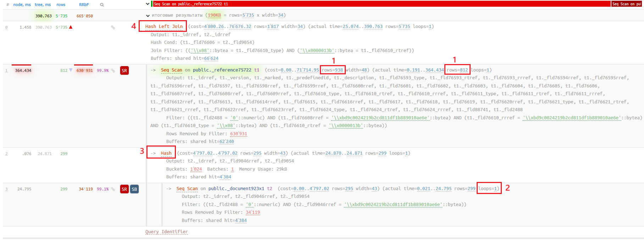
Task: Click the 99.9% percentage in row 1
Action: [103, 70]
